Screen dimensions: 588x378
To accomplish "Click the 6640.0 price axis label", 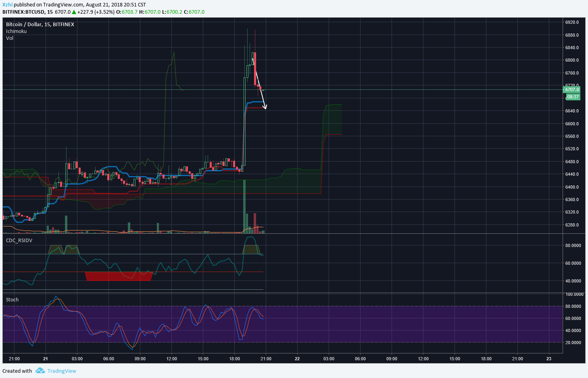I will click(x=572, y=111).
